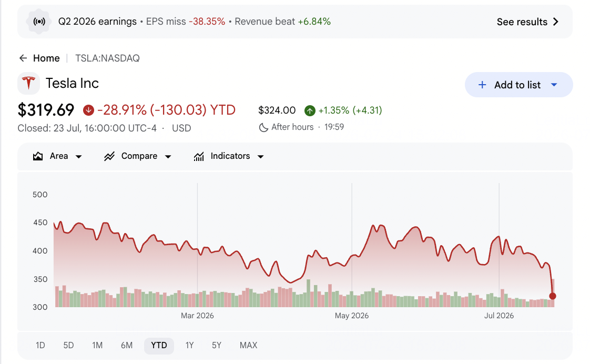Open the Area chart type dropdown arrow
590x364 pixels.
click(79, 157)
